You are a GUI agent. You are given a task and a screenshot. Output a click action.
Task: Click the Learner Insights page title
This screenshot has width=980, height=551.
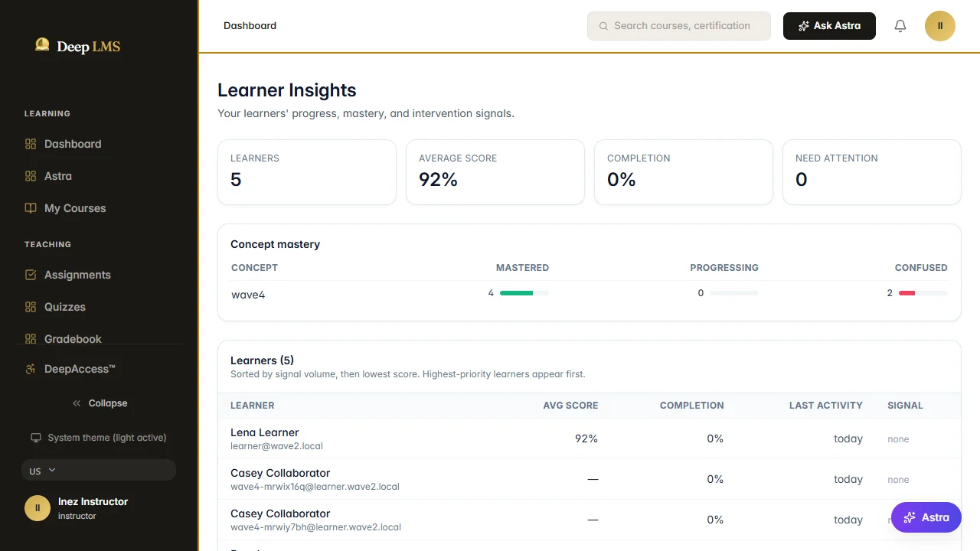[287, 90]
